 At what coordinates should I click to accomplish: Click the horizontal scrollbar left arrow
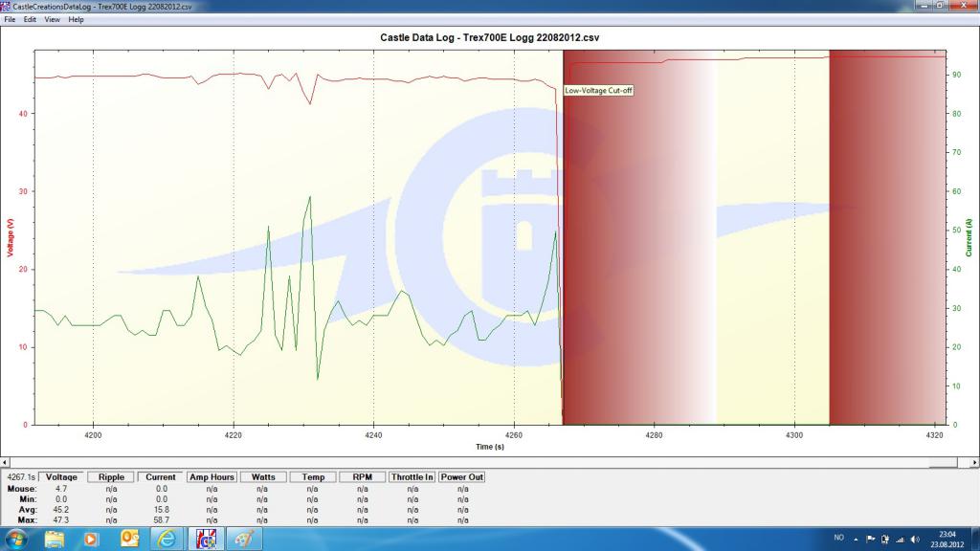tap(7, 461)
